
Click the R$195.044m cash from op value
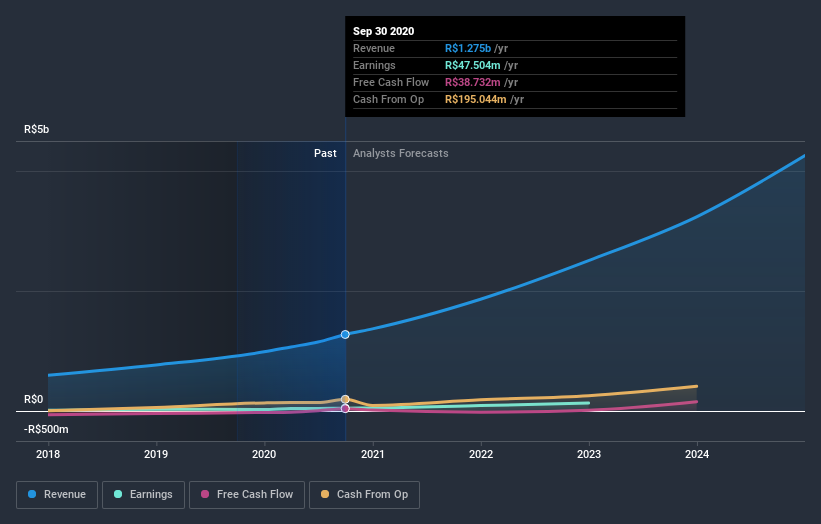pos(475,99)
